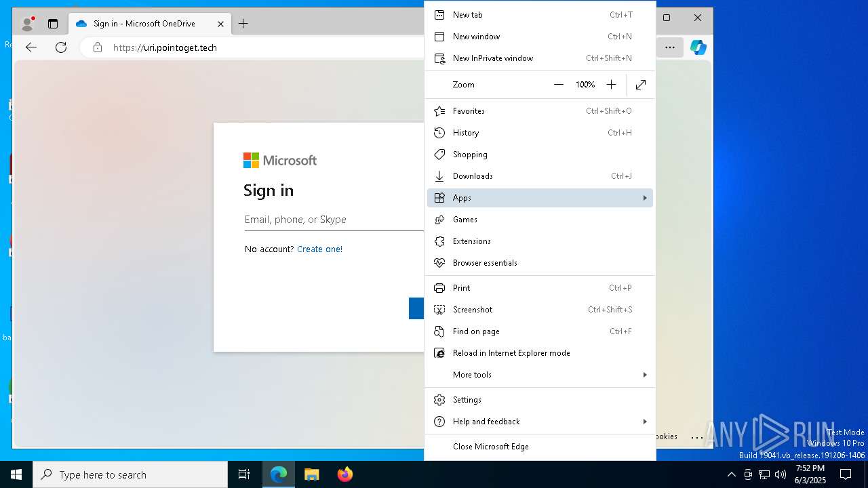Click the Favorites star icon in menu

pyautogui.click(x=439, y=111)
